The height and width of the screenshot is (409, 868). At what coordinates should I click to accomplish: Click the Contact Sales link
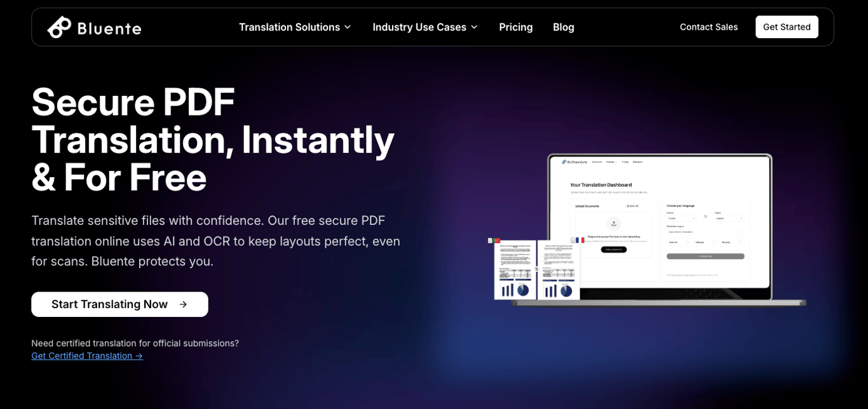[x=709, y=27]
